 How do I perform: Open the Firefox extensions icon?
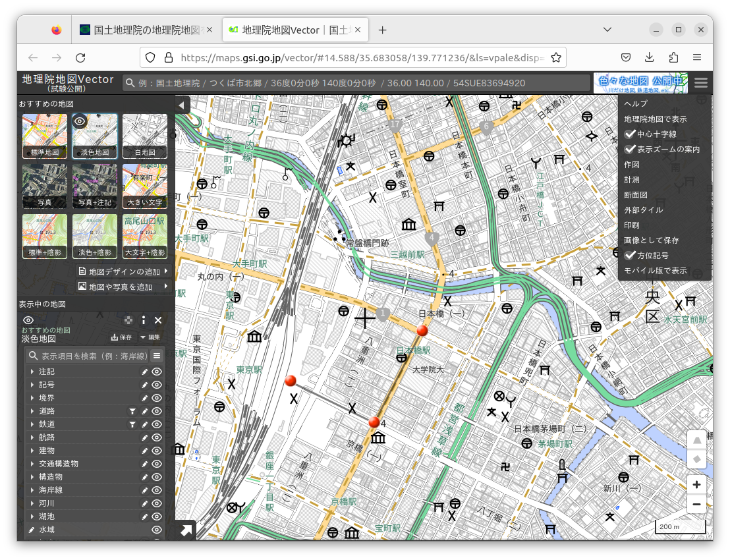[673, 57]
